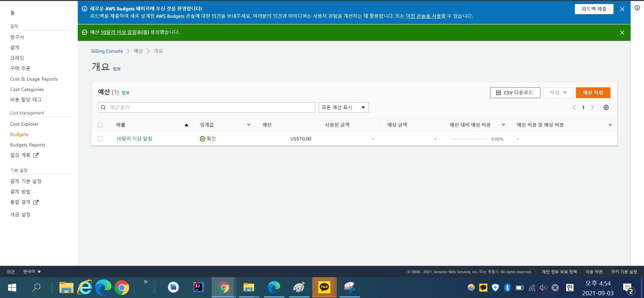Open 임계값 column filter arrow
This screenshot has width=644, height=298.
point(249,125)
